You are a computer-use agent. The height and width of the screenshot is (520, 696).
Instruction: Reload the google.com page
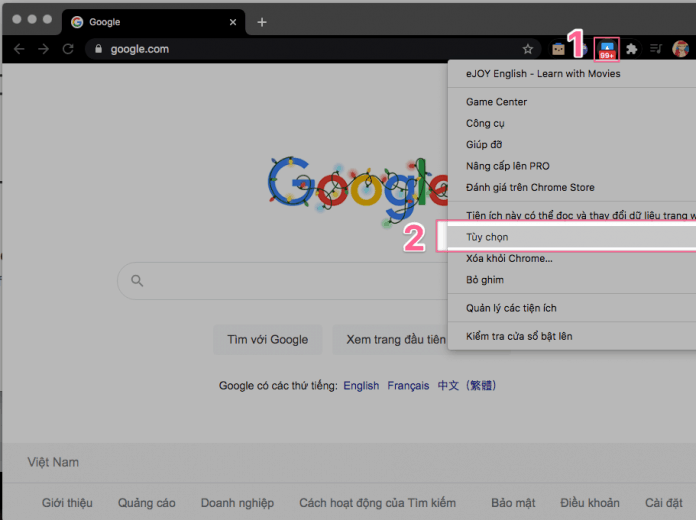coord(68,49)
